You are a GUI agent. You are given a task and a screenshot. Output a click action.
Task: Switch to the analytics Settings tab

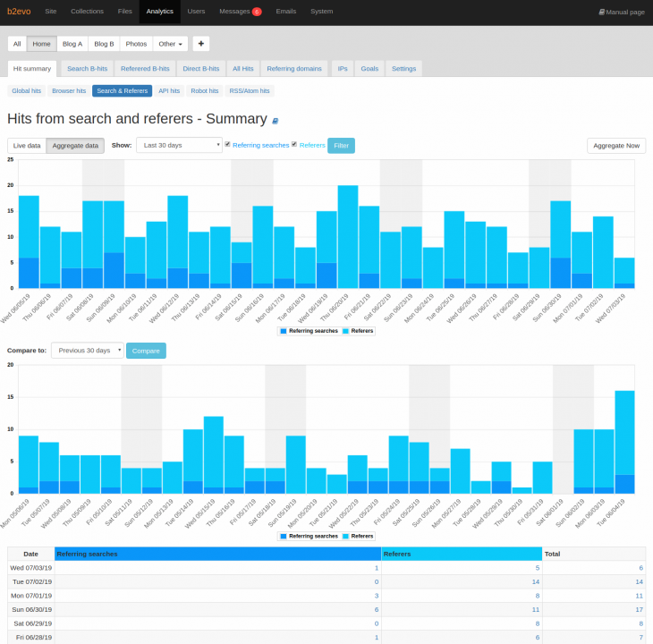click(404, 69)
